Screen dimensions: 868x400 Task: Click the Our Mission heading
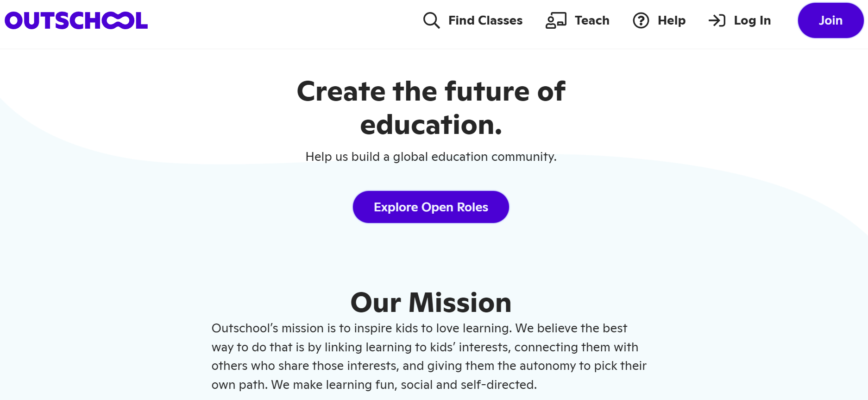[x=431, y=303]
